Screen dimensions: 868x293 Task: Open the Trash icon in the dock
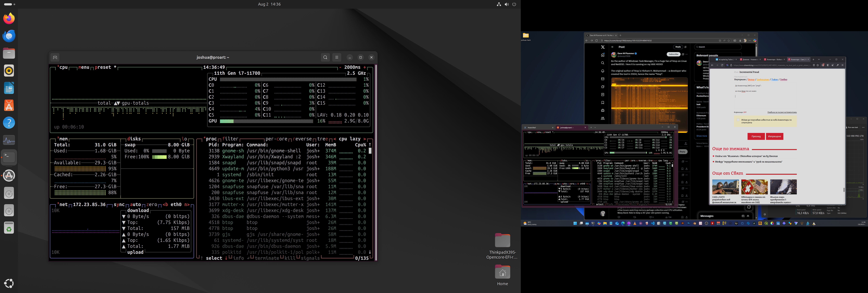click(9, 228)
